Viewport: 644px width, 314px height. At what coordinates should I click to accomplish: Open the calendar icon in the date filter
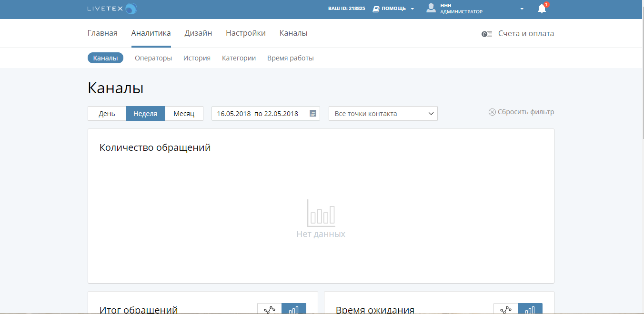tap(312, 113)
